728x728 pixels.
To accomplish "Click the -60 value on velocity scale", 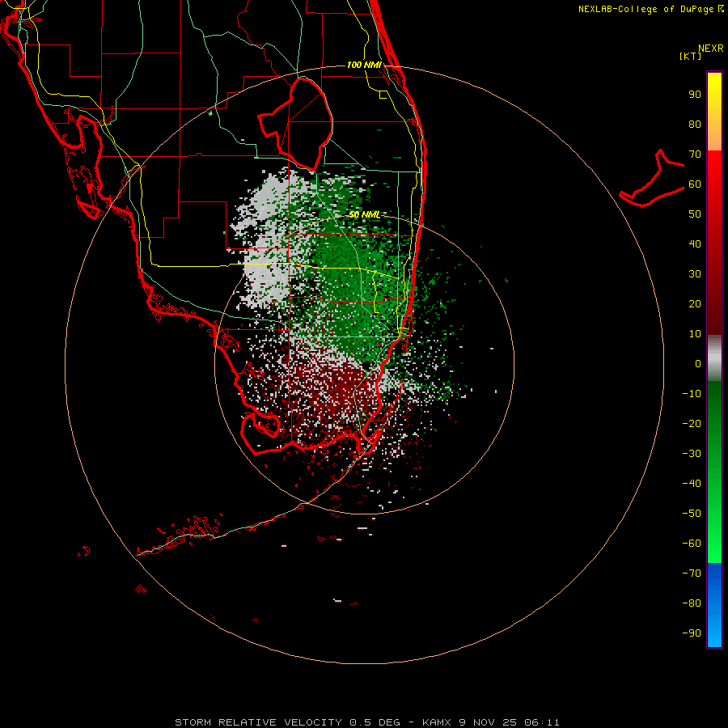I will (692, 544).
